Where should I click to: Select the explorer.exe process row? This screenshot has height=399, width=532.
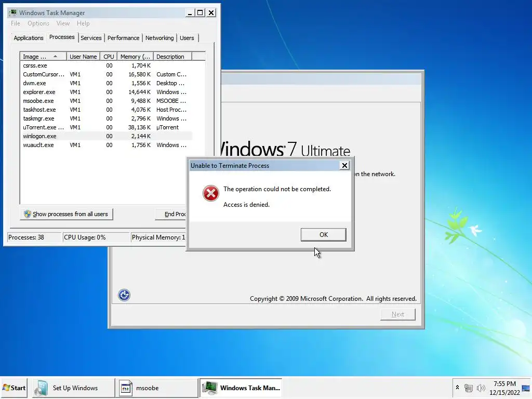pyautogui.click(x=106, y=92)
